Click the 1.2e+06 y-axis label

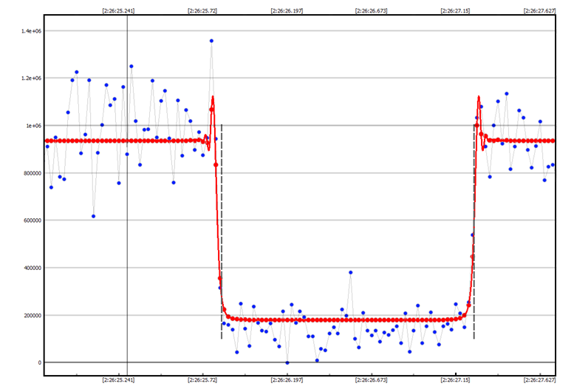click(x=31, y=78)
